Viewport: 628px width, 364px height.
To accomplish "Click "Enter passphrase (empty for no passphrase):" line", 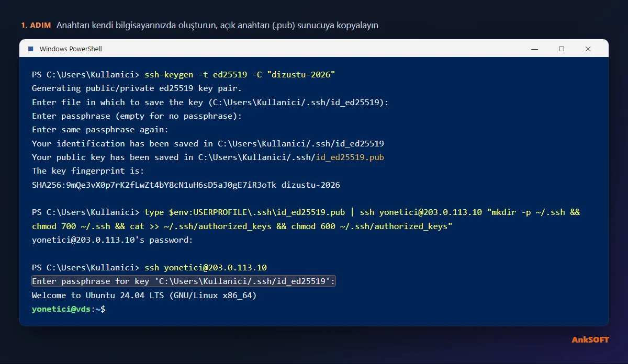I will (137, 116).
